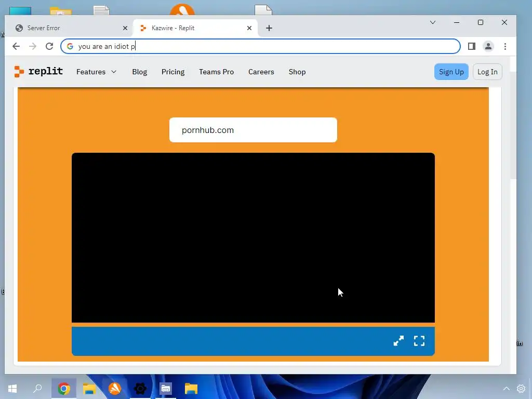This screenshot has height=399, width=532.
Task: Open the Careers page
Action: tap(261, 72)
